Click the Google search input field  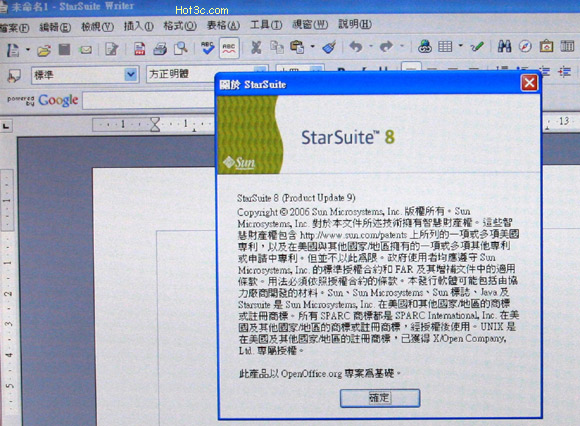click(149, 101)
